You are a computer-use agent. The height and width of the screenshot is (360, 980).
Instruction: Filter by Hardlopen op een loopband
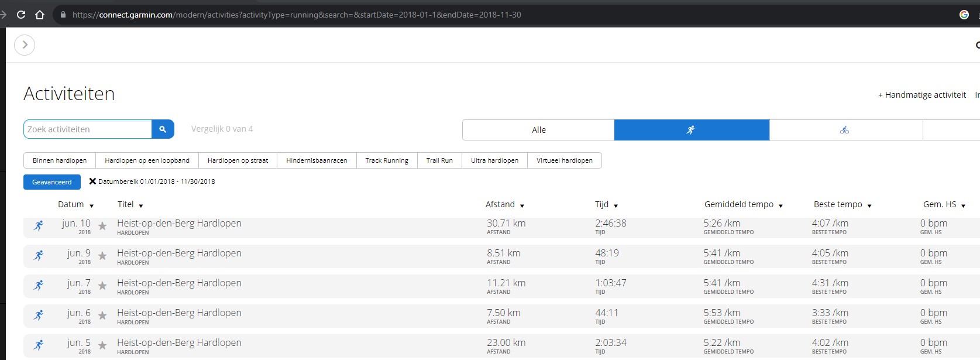147,160
